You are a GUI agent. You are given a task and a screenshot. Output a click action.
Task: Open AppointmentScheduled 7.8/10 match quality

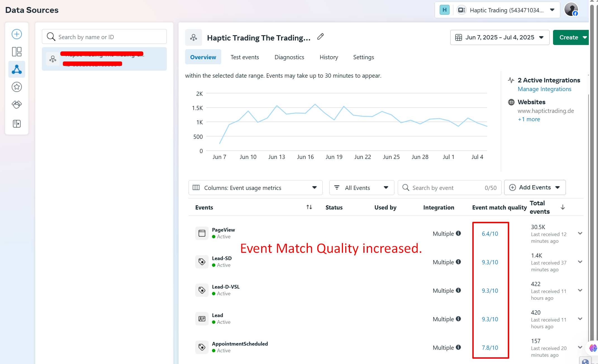point(490,348)
